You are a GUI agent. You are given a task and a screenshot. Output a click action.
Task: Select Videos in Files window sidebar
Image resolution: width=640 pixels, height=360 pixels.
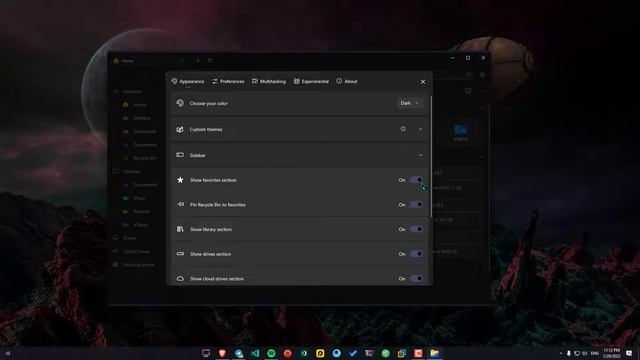pos(140,225)
